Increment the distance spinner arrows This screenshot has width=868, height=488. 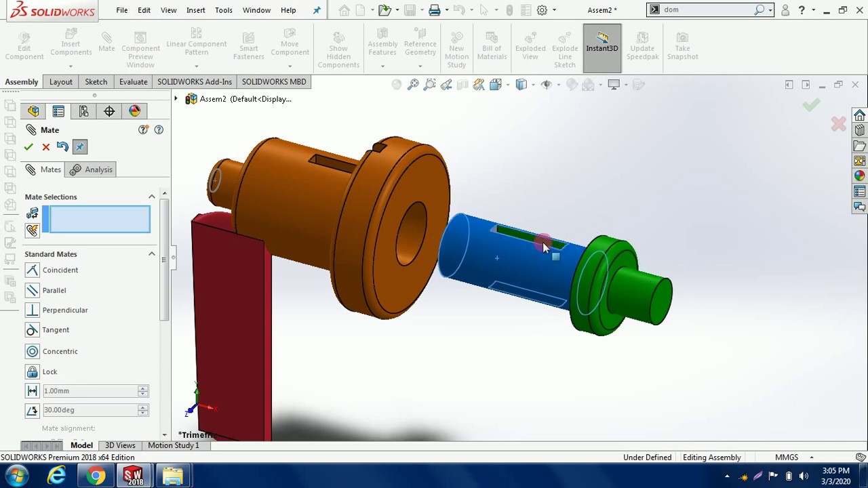point(142,388)
